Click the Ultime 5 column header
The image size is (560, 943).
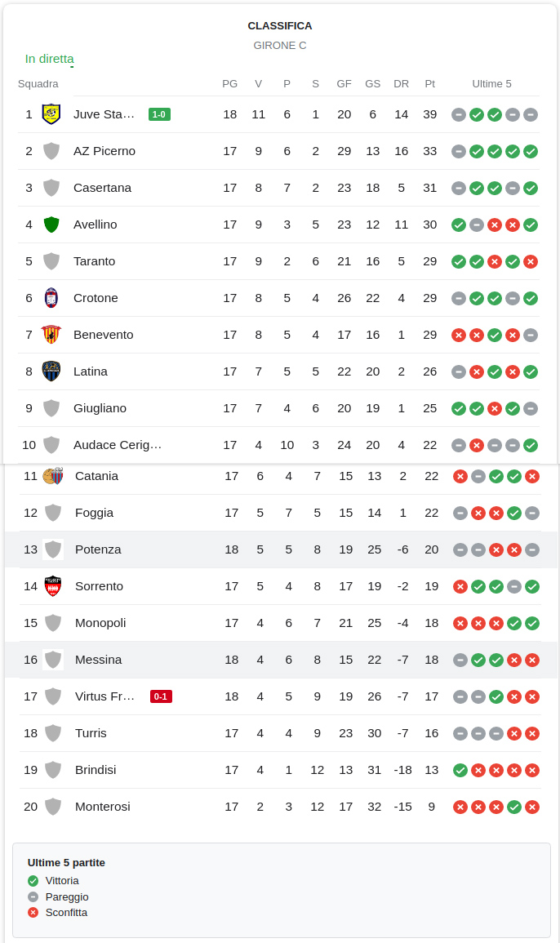tap(492, 83)
